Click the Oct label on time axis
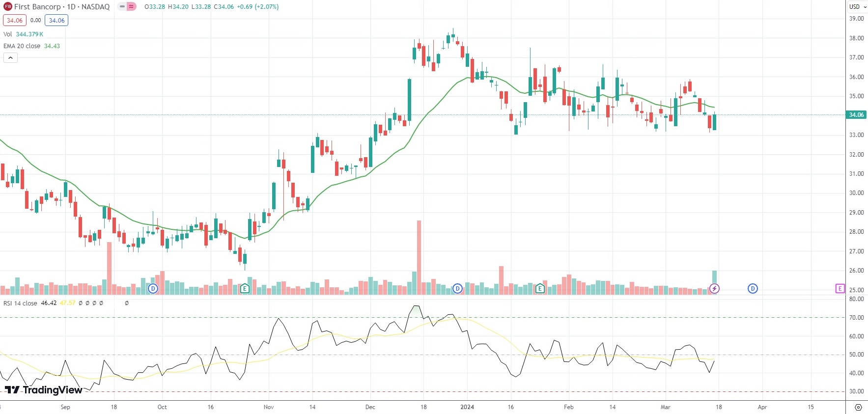The width and height of the screenshot is (868, 414). [162, 407]
